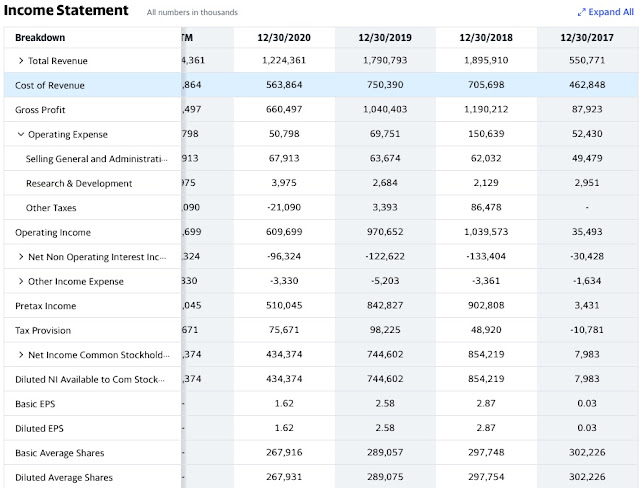
Task: Click the Cost of Revenue row label
Action: [52, 85]
